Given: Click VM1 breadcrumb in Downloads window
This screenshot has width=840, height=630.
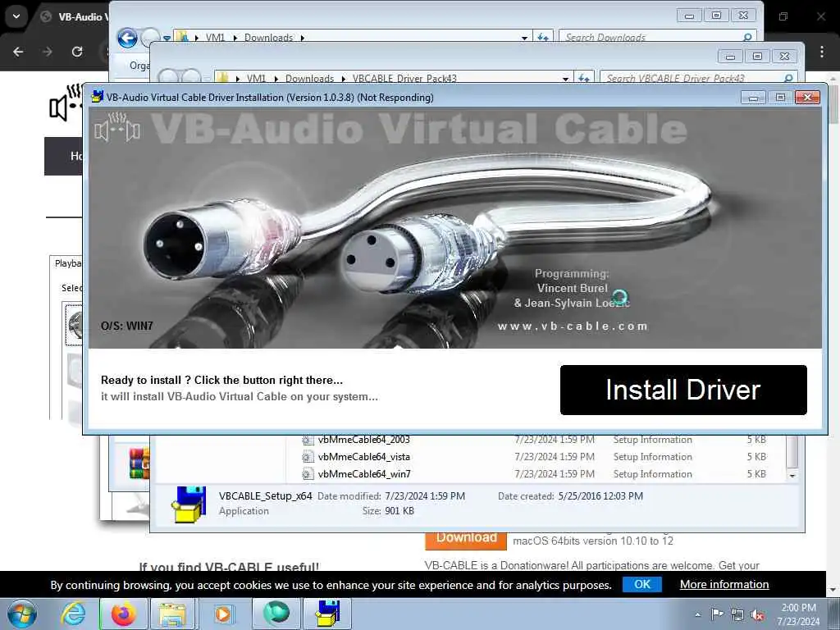Looking at the screenshot, I should pyautogui.click(x=215, y=38).
